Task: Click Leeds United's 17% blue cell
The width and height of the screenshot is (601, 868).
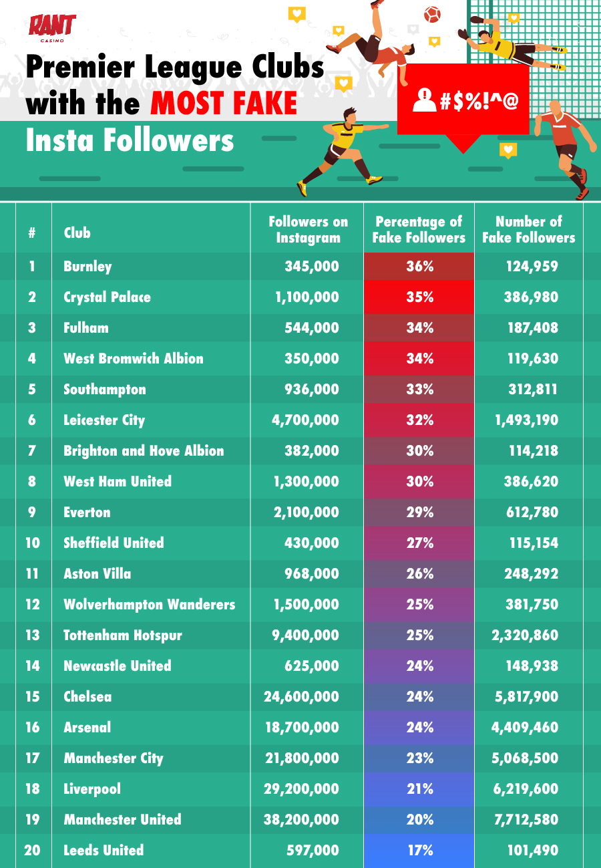Action: coord(419,851)
